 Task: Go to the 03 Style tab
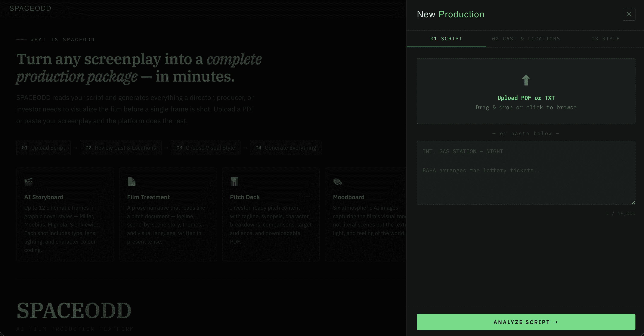coord(606,39)
